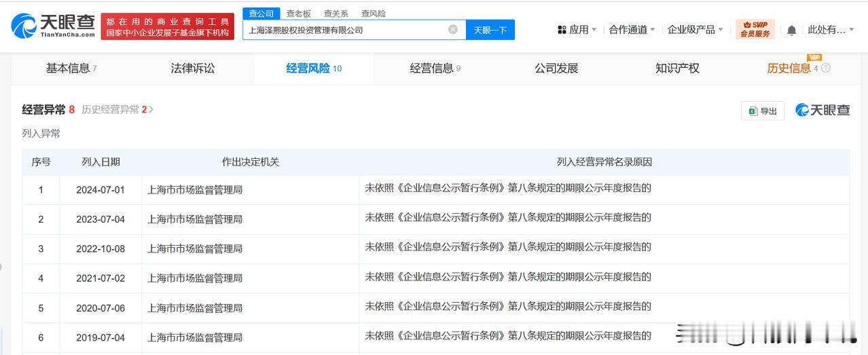Open the notifications bell
Viewport: 868px width, 355px height.
(791, 30)
